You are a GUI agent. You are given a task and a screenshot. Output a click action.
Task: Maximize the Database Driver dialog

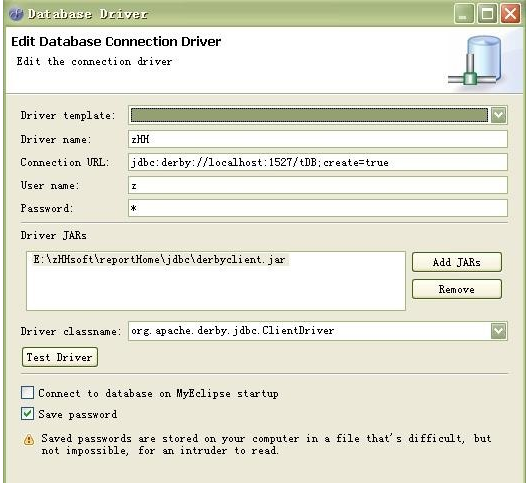(487, 14)
